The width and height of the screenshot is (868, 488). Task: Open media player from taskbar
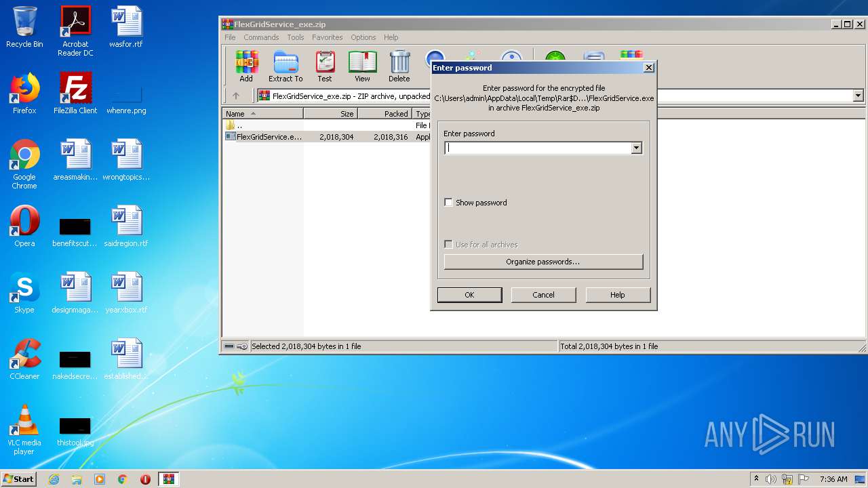pyautogui.click(x=100, y=479)
